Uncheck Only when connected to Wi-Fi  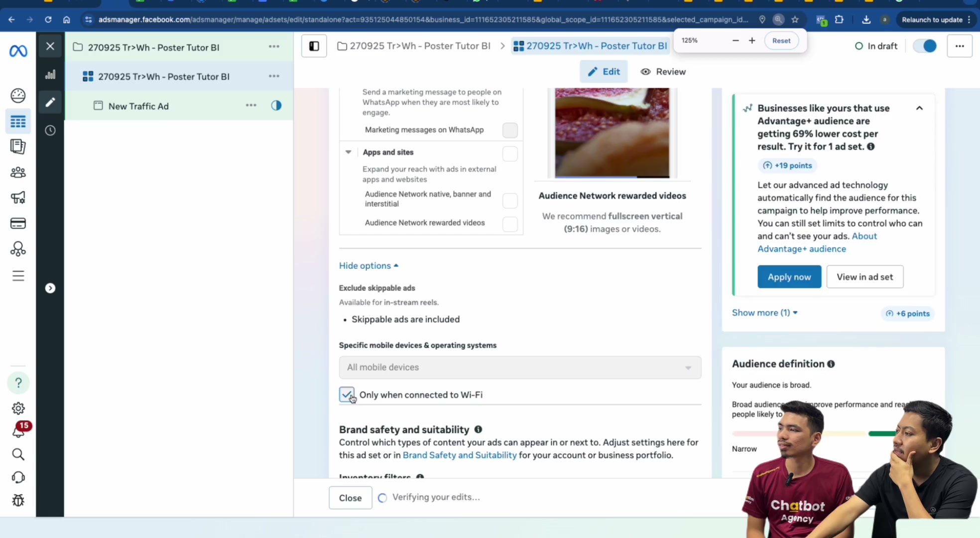click(347, 395)
